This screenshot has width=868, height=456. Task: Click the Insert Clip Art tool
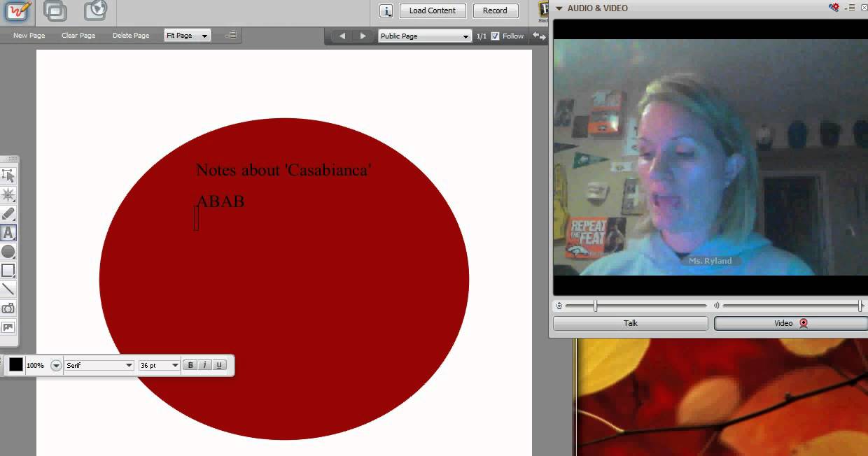(8, 327)
